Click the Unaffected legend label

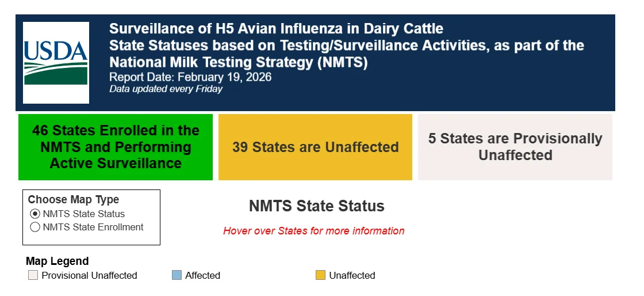352,275
